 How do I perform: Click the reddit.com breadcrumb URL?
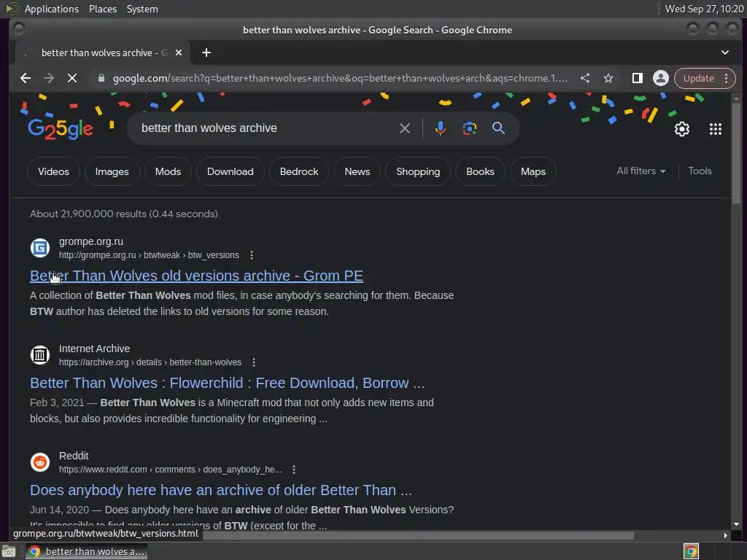click(170, 470)
